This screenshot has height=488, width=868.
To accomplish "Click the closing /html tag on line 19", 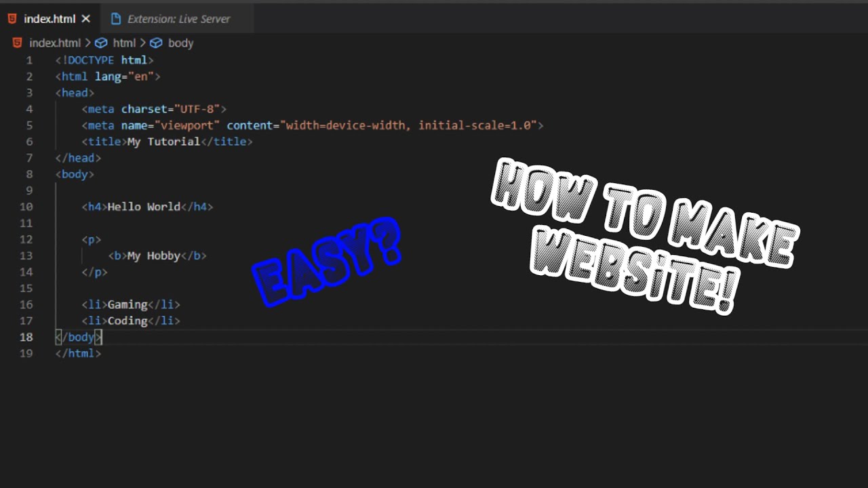I will (x=78, y=353).
